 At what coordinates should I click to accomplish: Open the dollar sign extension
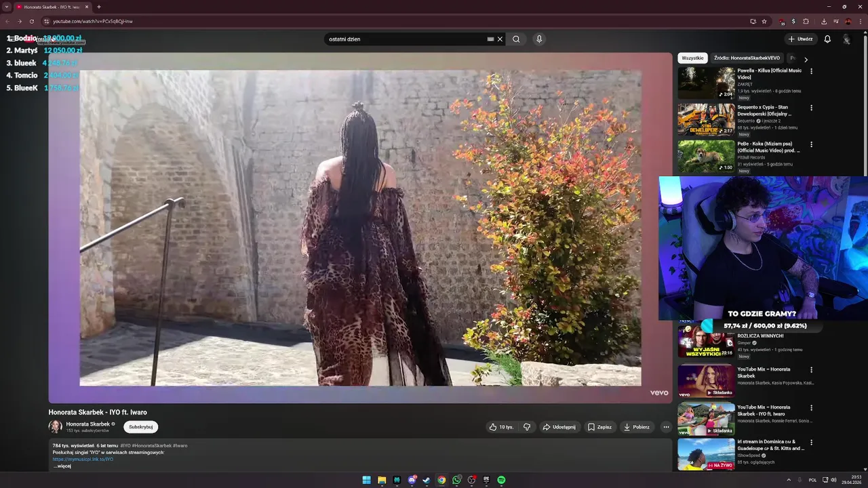[x=794, y=21]
